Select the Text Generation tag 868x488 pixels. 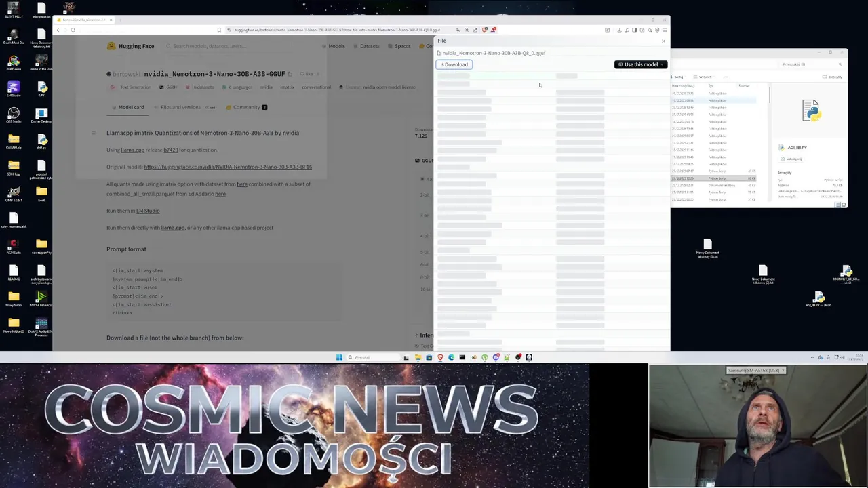tap(132, 87)
